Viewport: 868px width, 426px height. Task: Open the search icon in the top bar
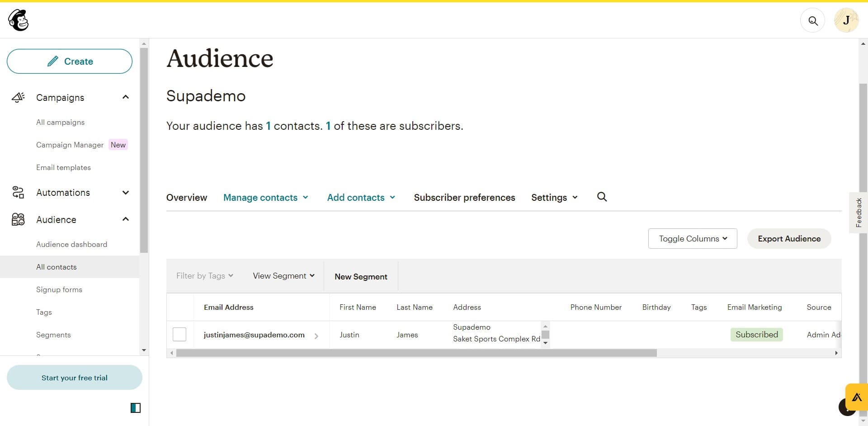[812, 20]
